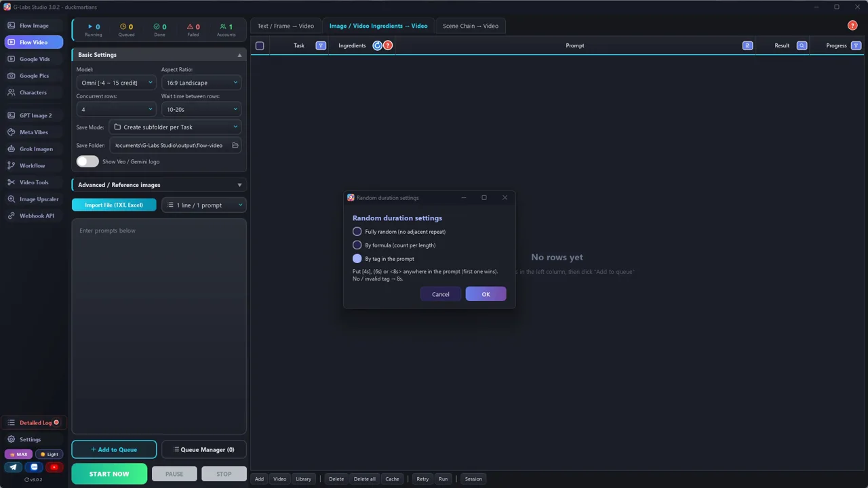Open Grok Imagen from the sidebar
This screenshot has height=488, width=868.
click(34, 149)
